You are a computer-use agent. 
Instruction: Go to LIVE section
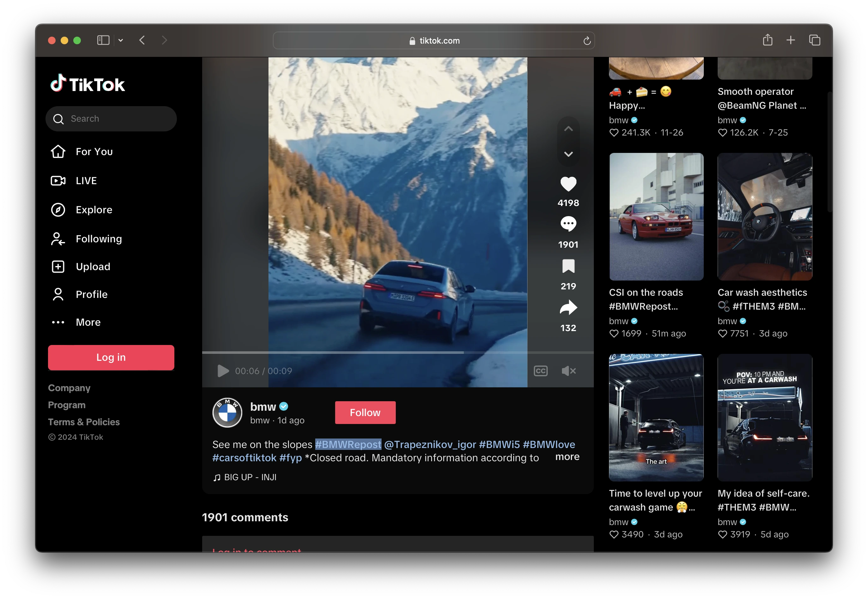[74, 180]
